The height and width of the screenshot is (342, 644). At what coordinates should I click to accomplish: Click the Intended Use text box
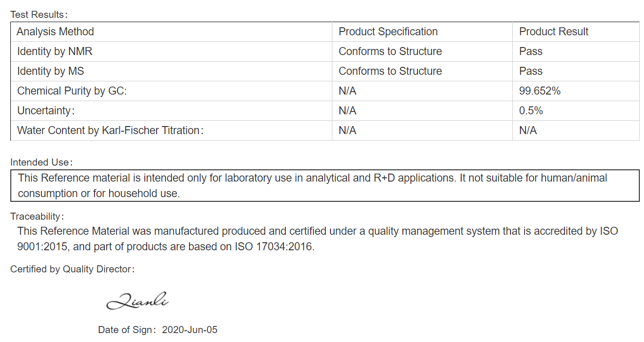click(325, 185)
